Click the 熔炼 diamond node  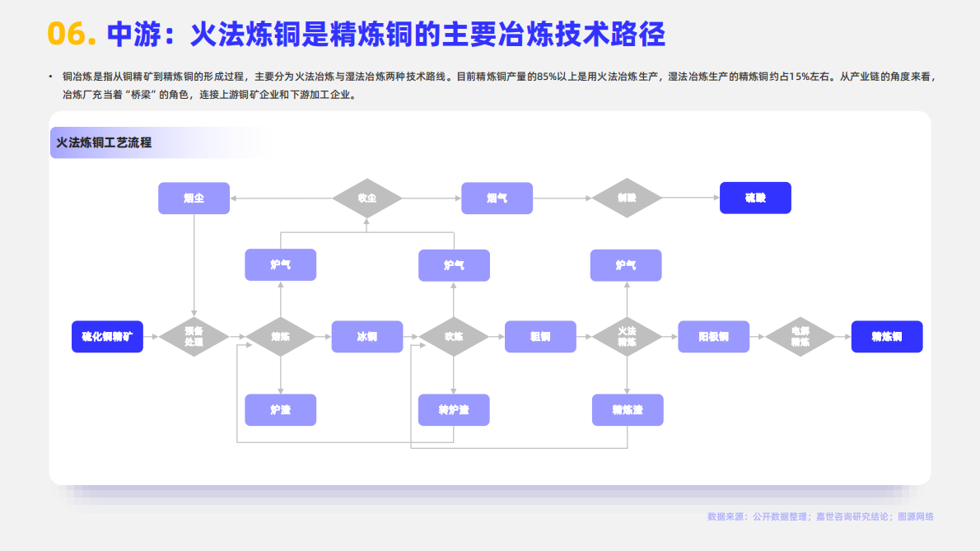pos(281,337)
